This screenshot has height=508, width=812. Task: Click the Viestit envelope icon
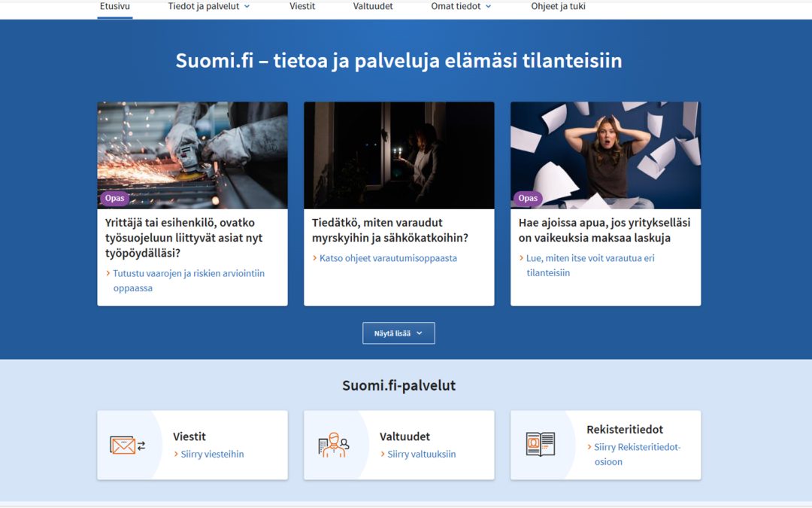pos(126,444)
